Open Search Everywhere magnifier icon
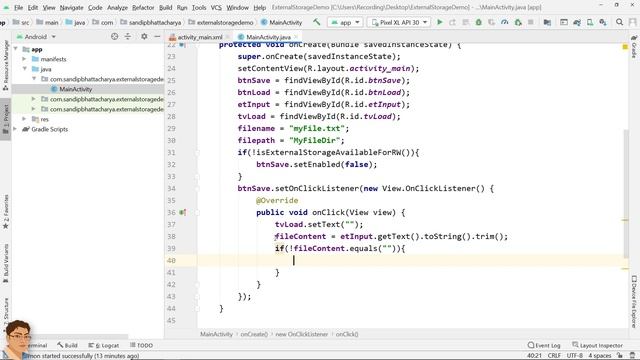This screenshot has height=360, width=640. [619, 22]
